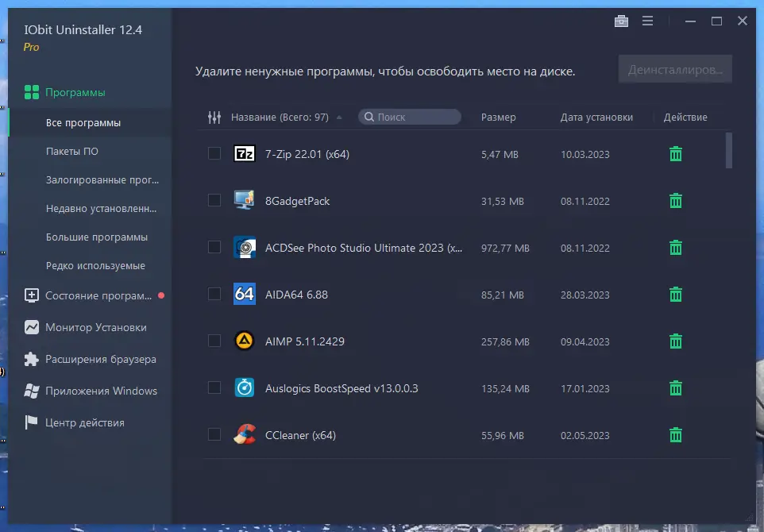Click the Деинсталлировать button
The width and height of the screenshot is (764, 532).
point(675,69)
